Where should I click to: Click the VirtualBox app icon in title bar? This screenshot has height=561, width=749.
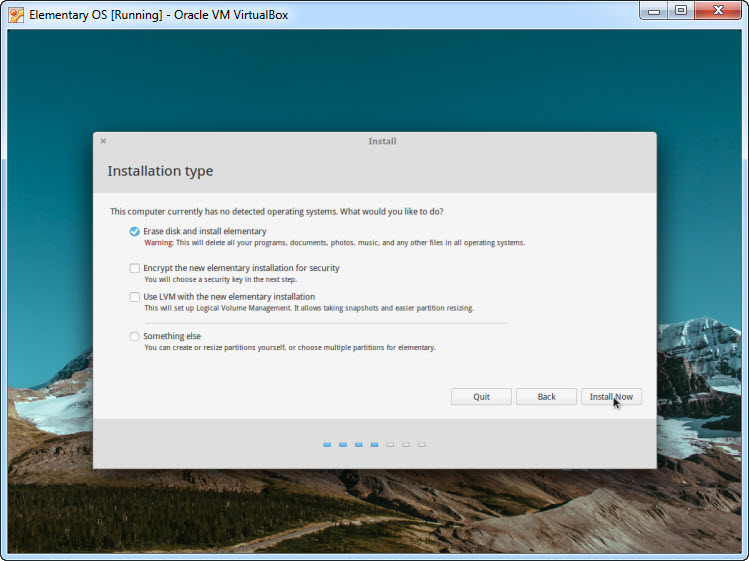click(16, 15)
